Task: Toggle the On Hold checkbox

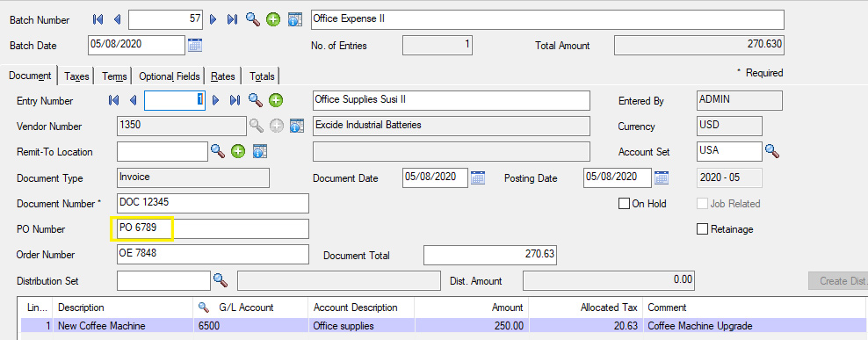Action: click(x=624, y=204)
